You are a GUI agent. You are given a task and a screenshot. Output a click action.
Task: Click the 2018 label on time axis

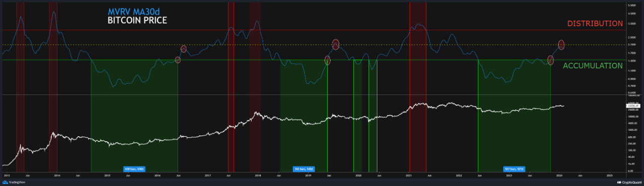coord(258,175)
